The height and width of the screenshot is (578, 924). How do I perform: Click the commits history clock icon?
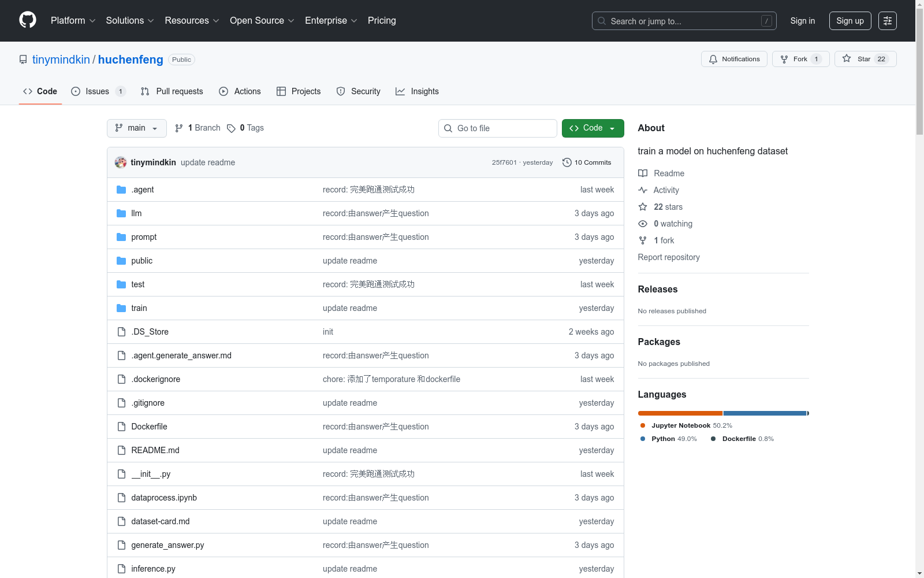(x=567, y=162)
